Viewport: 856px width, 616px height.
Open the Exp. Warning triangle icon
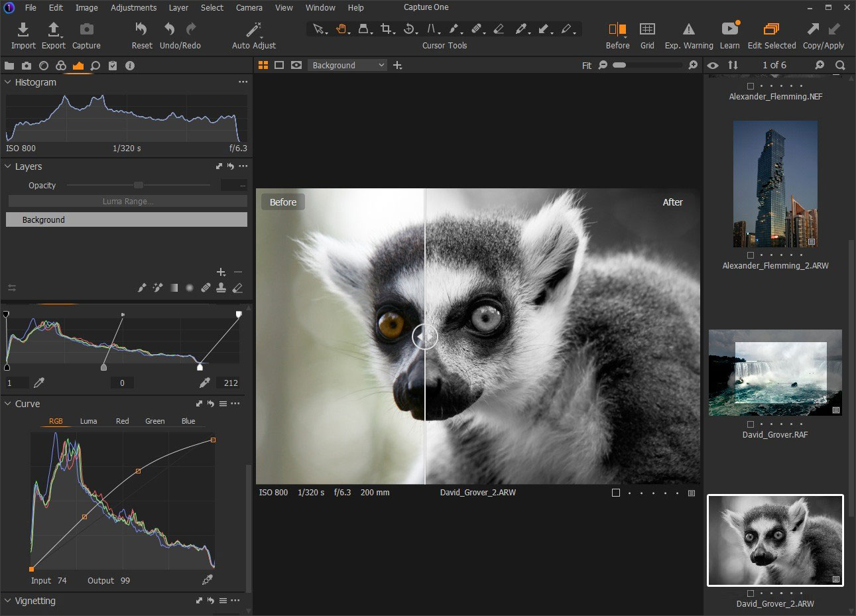click(x=689, y=30)
